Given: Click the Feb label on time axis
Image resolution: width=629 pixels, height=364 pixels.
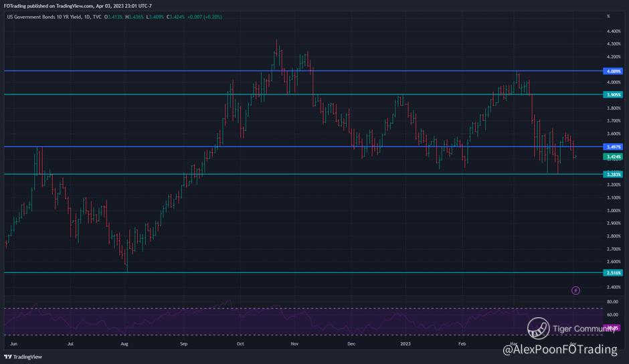Looking at the screenshot, I should click(x=462, y=344).
